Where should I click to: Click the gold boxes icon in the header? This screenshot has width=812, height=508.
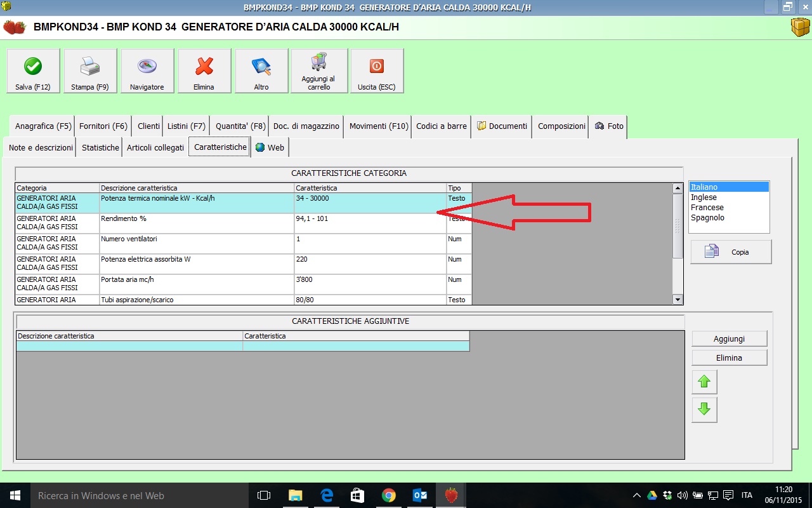pyautogui.click(x=800, y=27)
